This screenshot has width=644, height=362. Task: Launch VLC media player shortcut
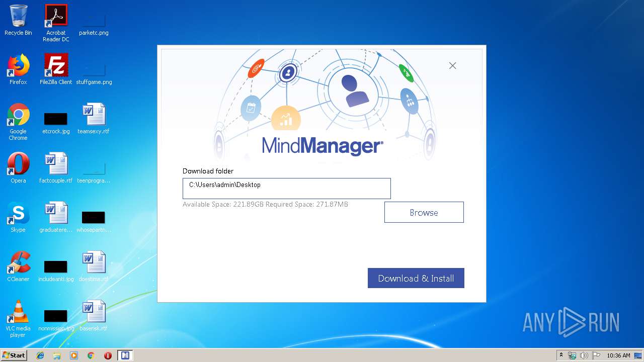18,319
